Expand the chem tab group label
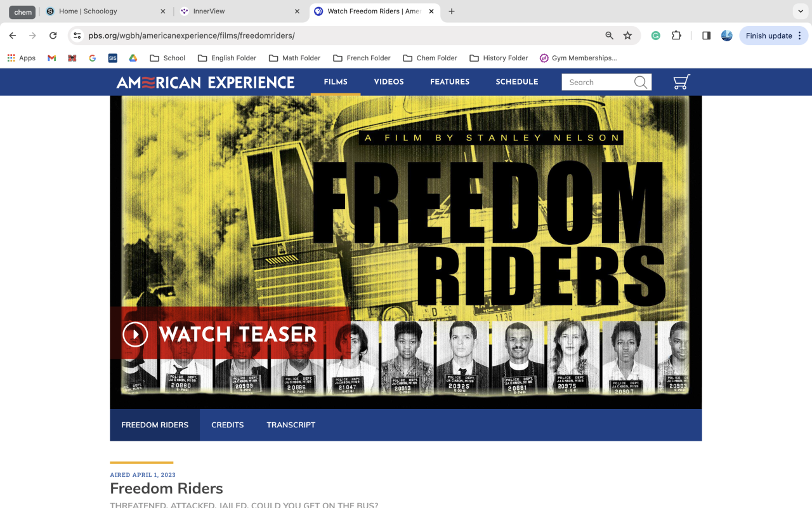This screenshot has height=508, width=812. pyautogui.click(x=22, y=12)
